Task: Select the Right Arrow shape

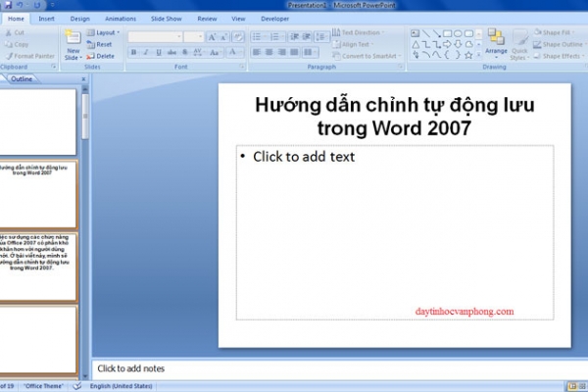Action: click(447, 45)
